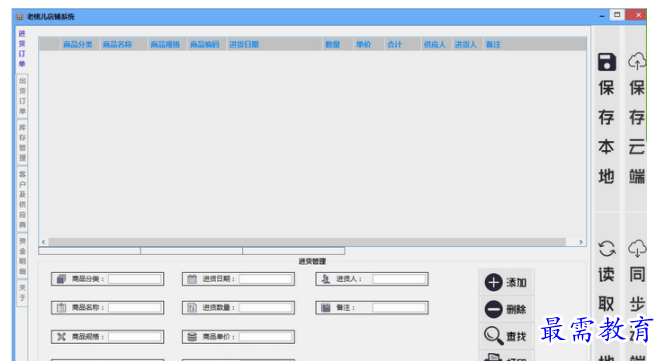
Task: Click the 商品名称 column header
Action: tap(123, 44)
